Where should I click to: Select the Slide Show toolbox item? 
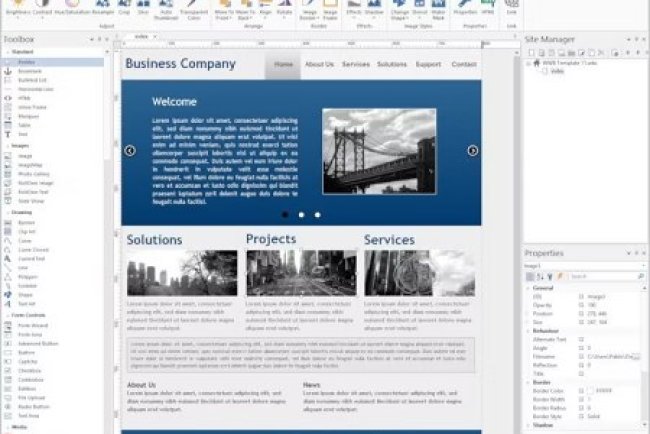(31, 201)
